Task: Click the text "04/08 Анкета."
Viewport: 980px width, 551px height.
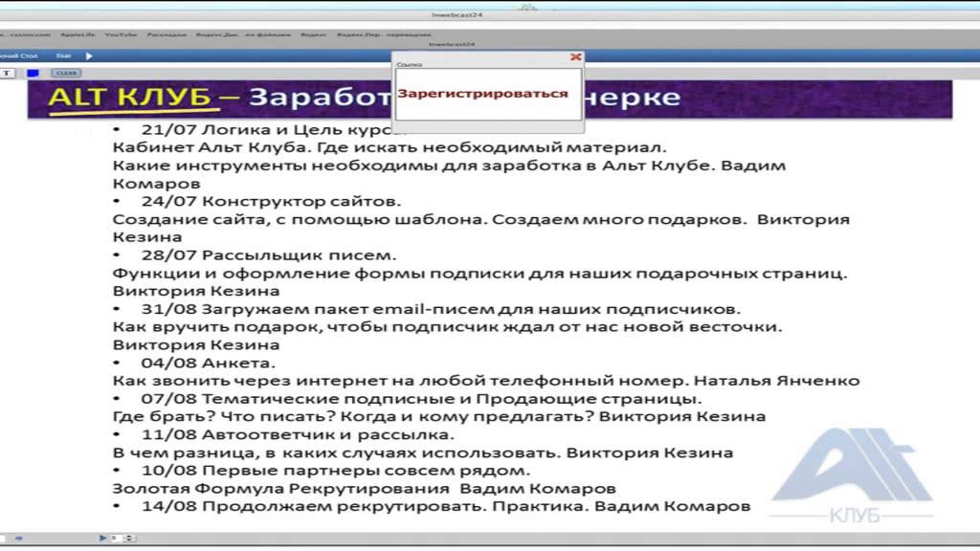Action: coord(208,363)
